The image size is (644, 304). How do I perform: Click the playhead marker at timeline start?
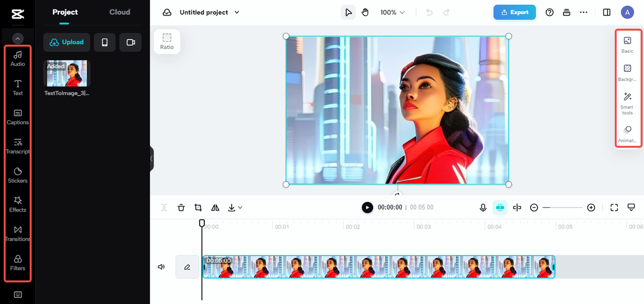(x=202, y=223)
